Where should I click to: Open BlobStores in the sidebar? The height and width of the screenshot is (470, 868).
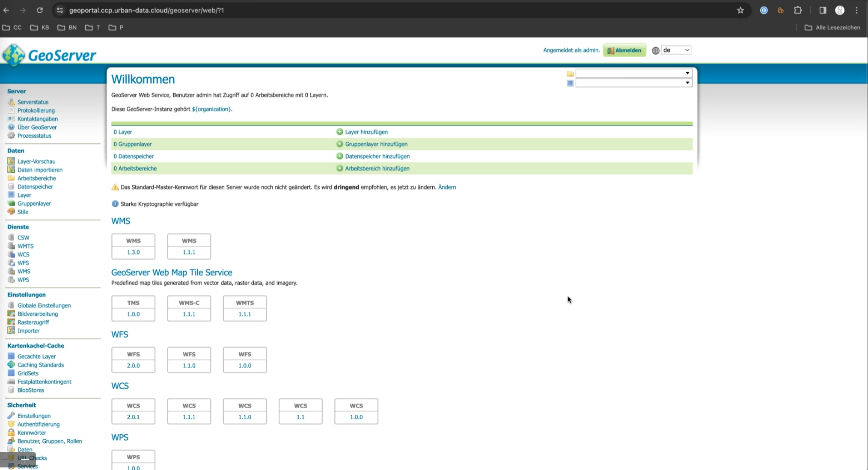[x=31, y=390]
